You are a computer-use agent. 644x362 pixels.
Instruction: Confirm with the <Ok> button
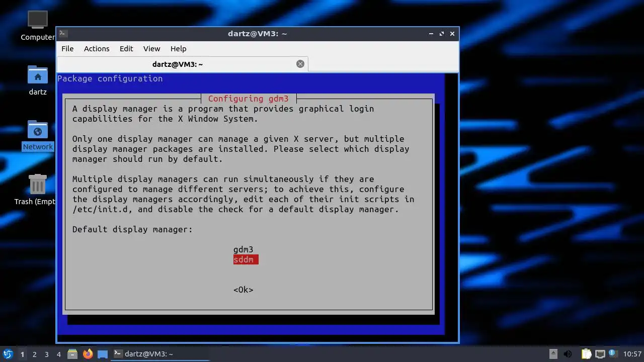[x=244, y=290]
